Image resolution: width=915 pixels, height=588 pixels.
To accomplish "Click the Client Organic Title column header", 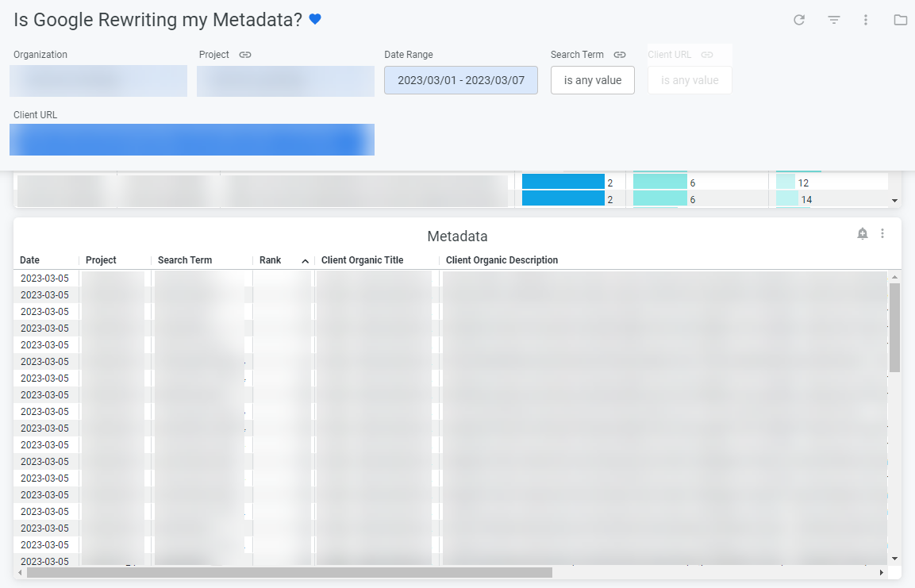I will coord(362,260).
